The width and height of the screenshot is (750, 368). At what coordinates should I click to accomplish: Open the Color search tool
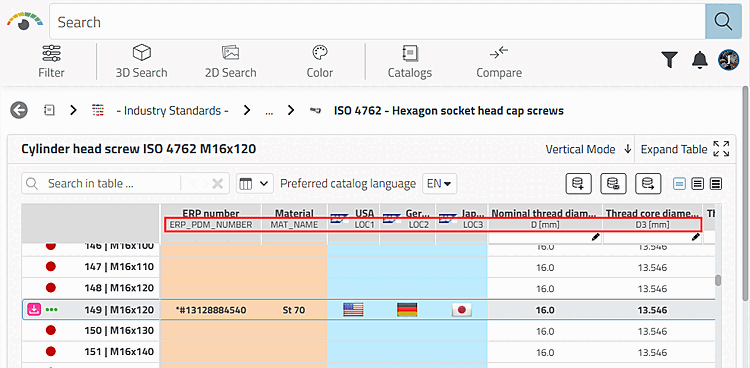(x=320, y=61)
